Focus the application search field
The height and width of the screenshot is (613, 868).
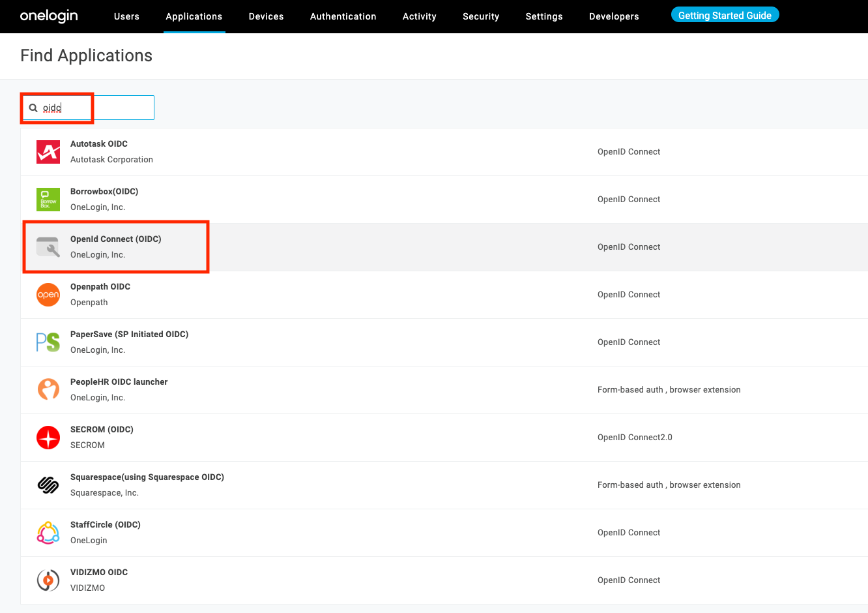(x=88, y=108)
